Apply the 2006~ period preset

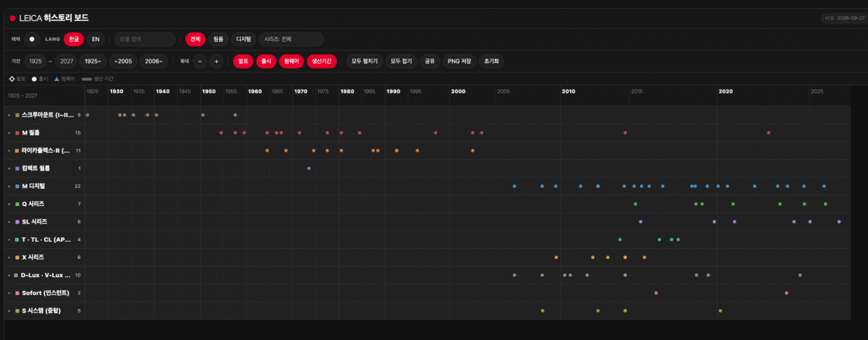click(x=154, y=61)
